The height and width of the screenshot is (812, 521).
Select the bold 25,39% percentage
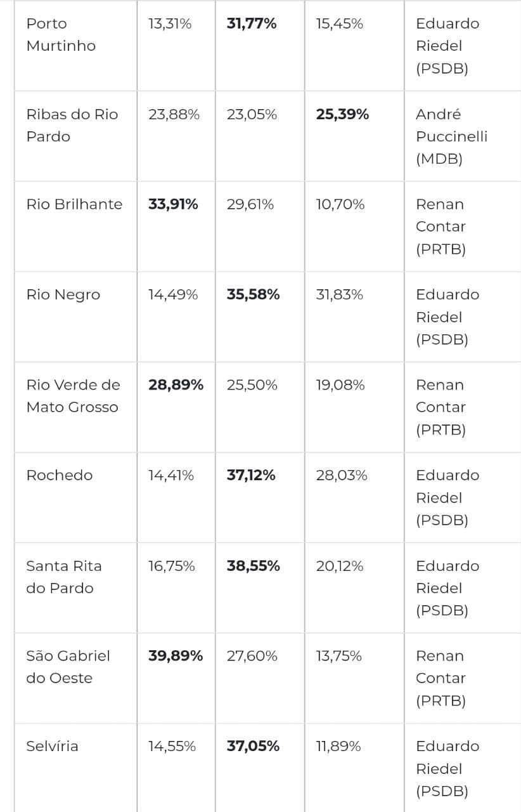click(342, 115)
